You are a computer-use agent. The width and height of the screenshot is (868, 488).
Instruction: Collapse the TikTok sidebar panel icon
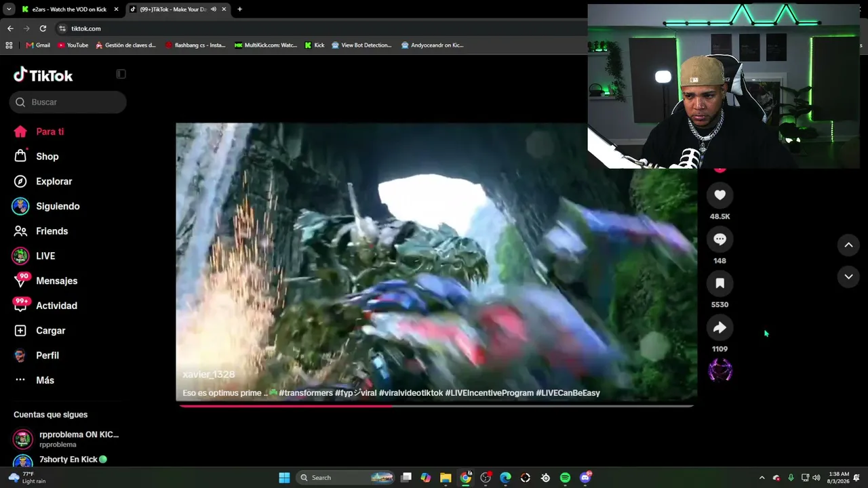tap(121, 74)
